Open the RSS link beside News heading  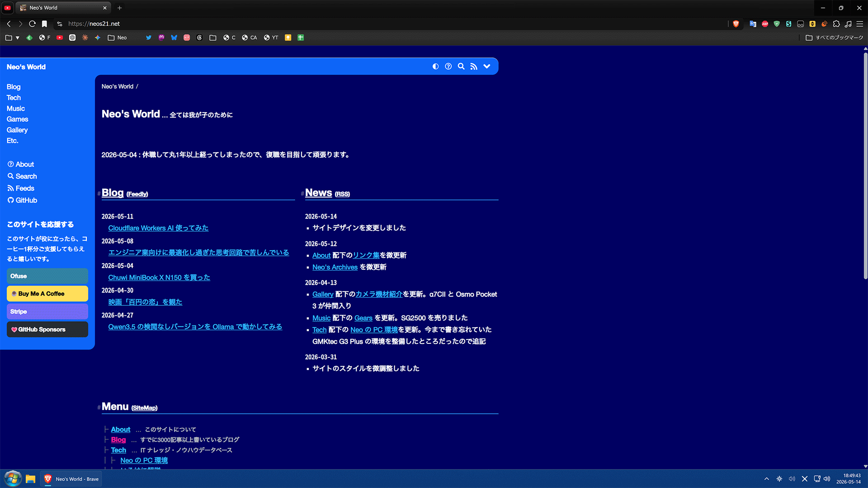click(x=342, y=194)
